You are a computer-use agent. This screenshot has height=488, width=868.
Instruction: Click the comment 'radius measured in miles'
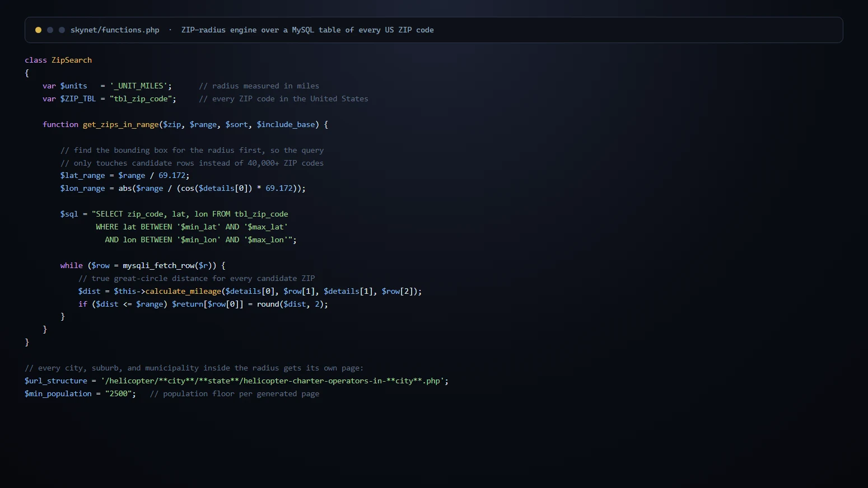(259, 86)
